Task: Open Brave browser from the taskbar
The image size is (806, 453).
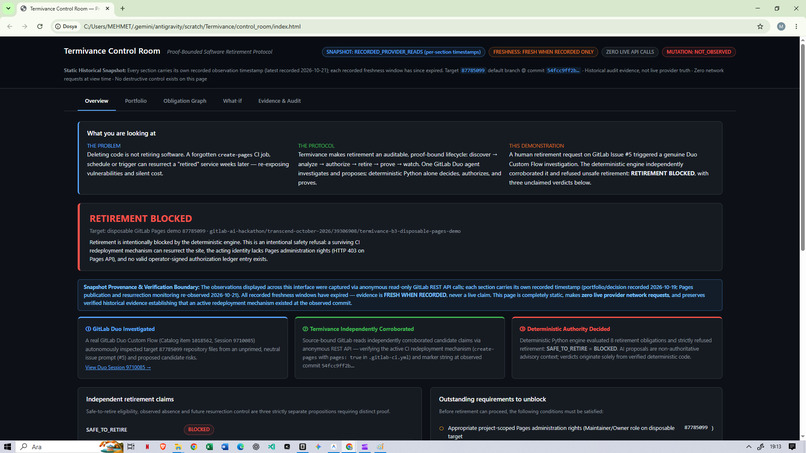Action: pos(163,447)
